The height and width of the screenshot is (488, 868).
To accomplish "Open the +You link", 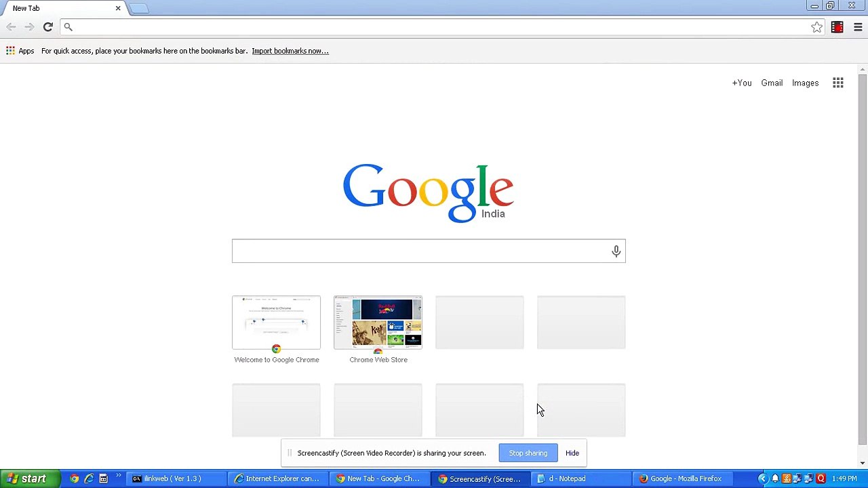I will 742,83.
